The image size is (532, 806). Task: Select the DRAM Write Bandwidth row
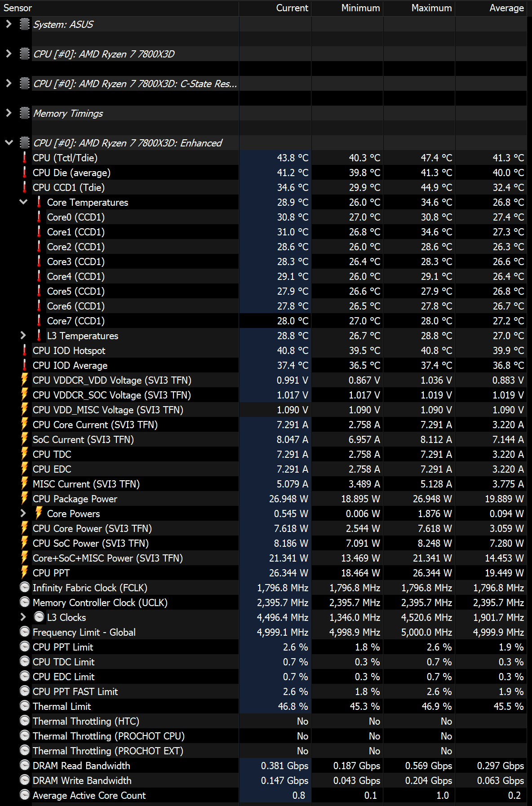(263, 780)
